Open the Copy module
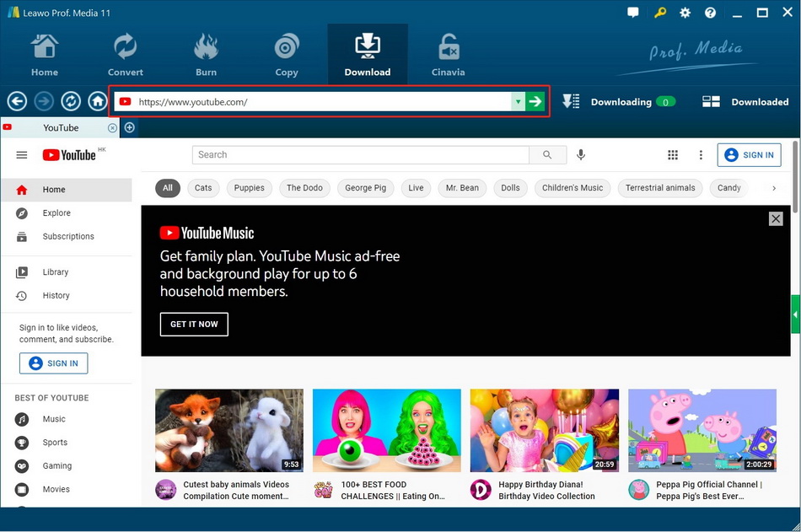 click(x=287, y=55)
